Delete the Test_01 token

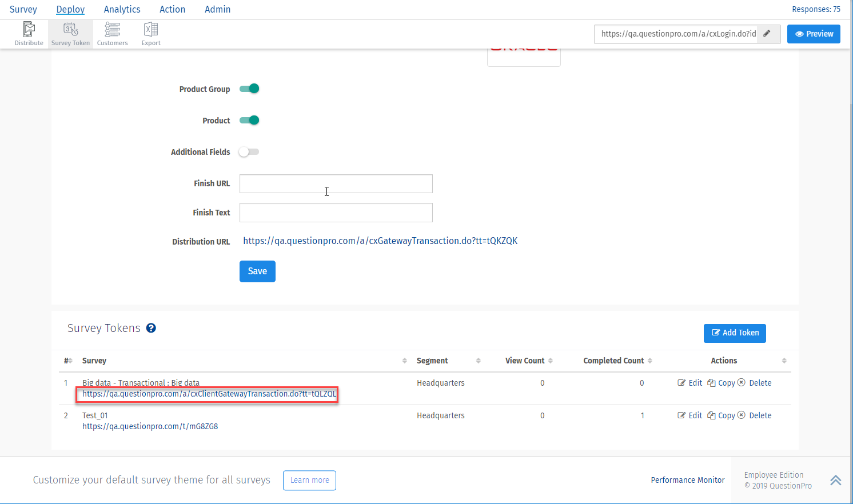(755, 415)
